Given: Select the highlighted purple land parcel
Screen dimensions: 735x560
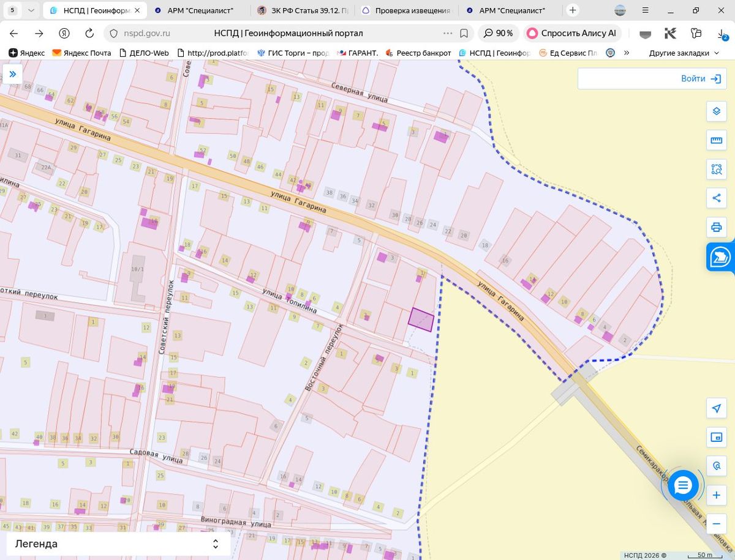Looking at the screenshot, I should coord(421,319).
